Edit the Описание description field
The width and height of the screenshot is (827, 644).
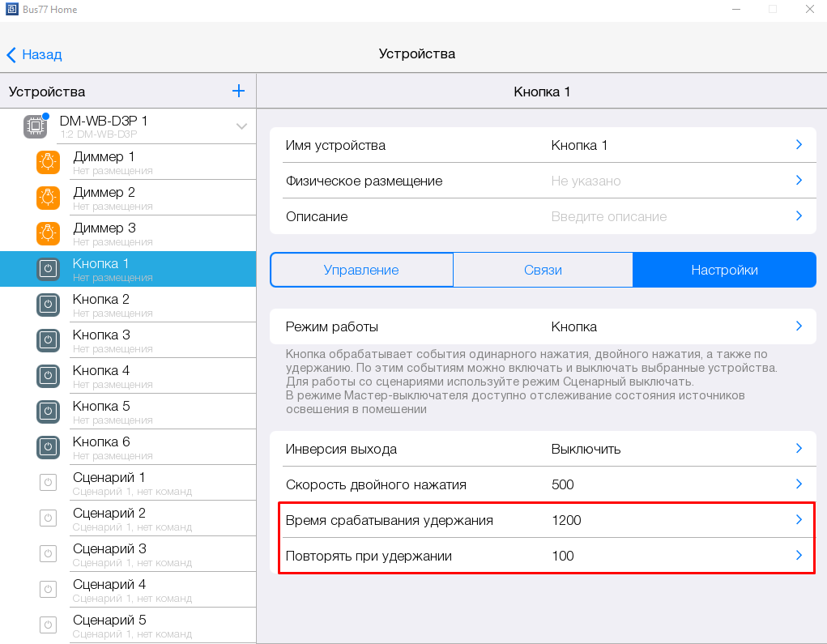coord(542,216)
